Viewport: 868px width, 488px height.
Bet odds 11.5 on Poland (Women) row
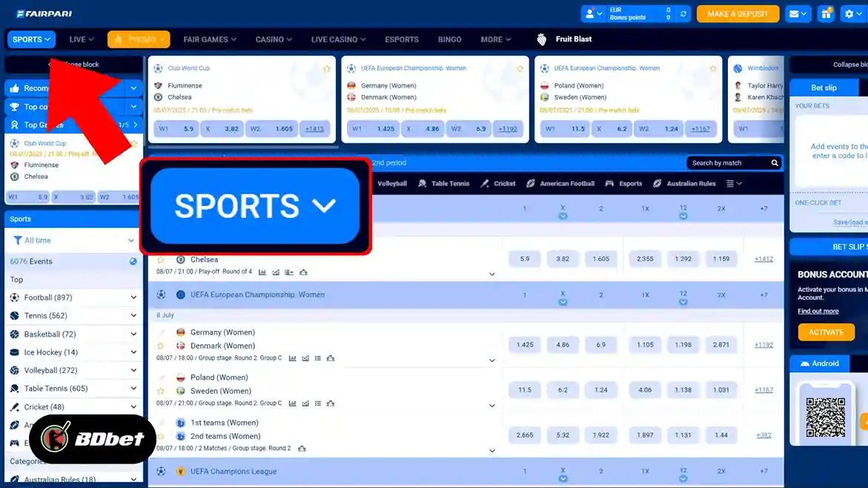pyautogui.click(x=524, y=390)
